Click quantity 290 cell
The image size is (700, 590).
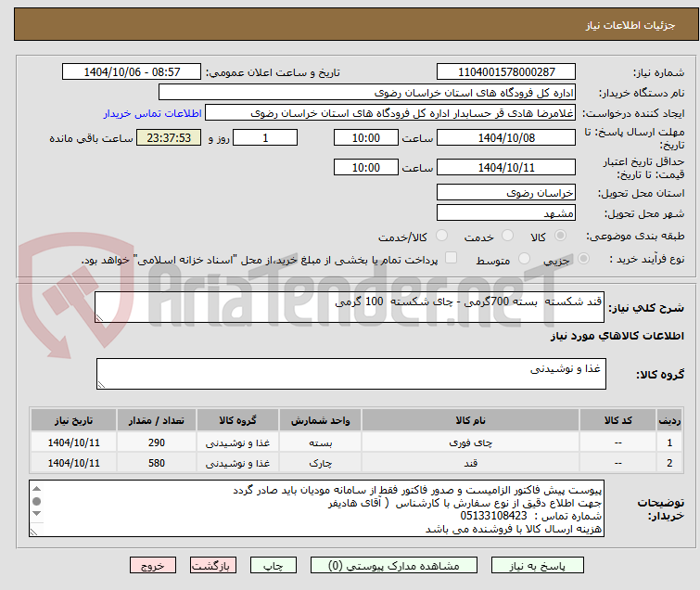[x=157, y=442]
